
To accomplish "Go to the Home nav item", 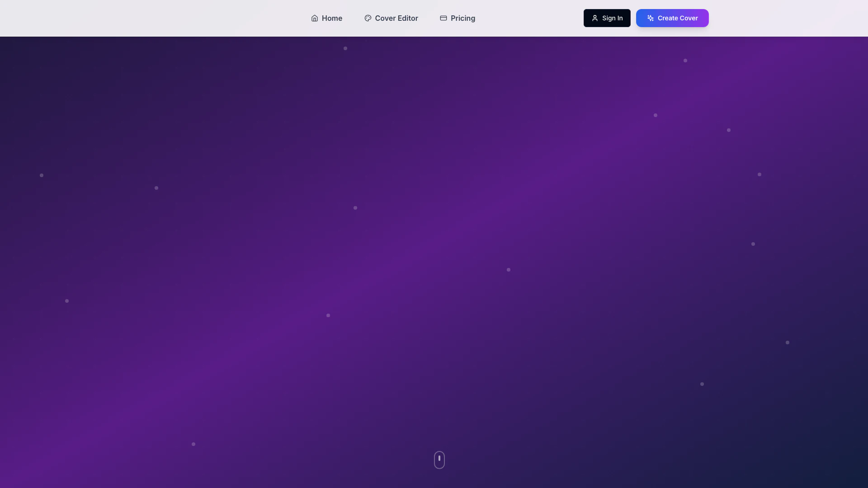I will coord(326,18).
